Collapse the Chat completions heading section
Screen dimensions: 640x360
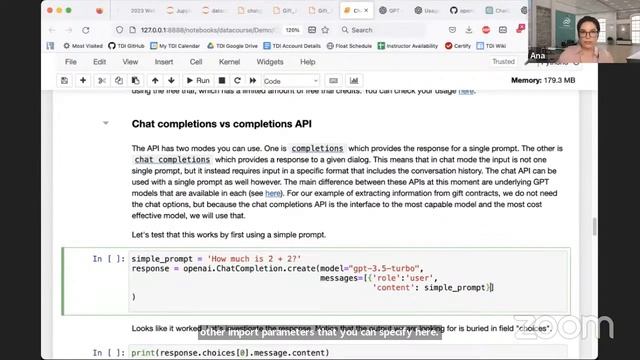pyautogui.click(x=106, y=123)
